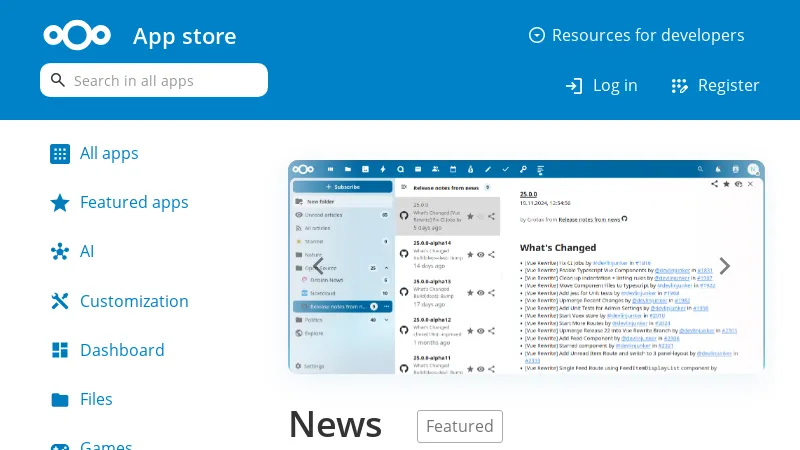Show next screenshot with right chevron

(x=725, y=266)
